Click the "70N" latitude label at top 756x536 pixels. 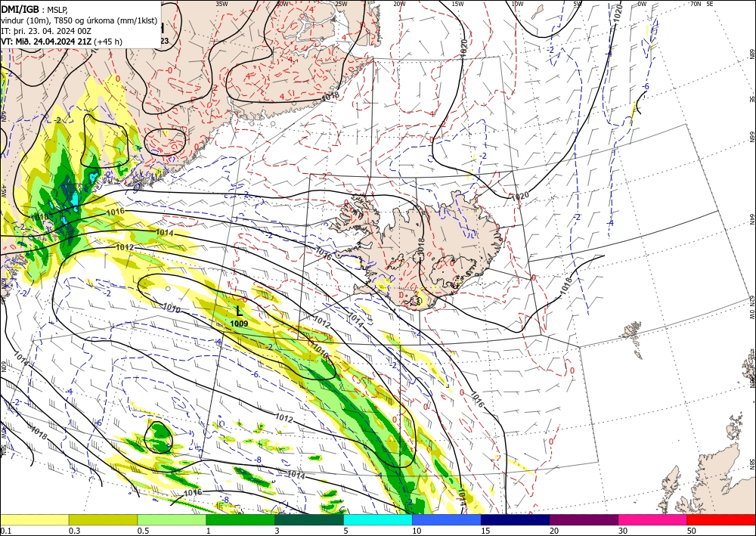[696, 3]
